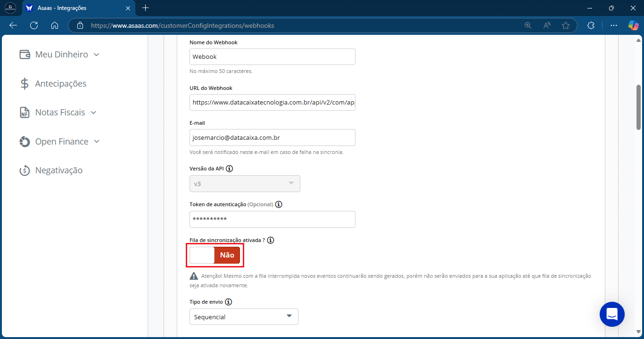This screenshot has height=339, width=644.
Task: Click the browser refresh icon
Action: coord(34,25)
